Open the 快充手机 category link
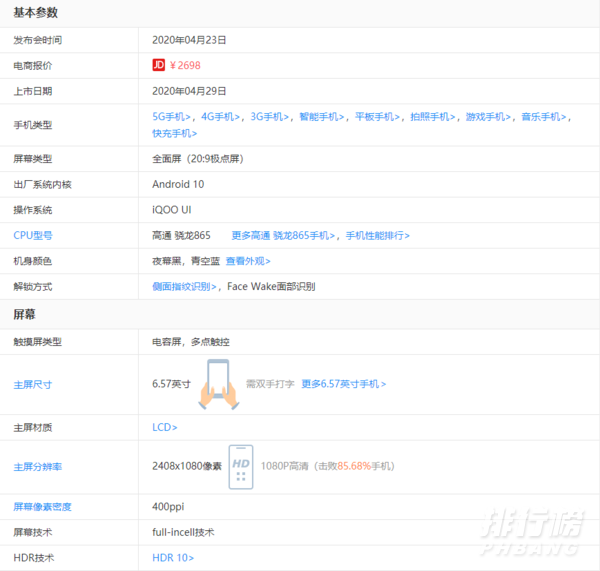This screenshot has height=571, width=600. (174, 133)
